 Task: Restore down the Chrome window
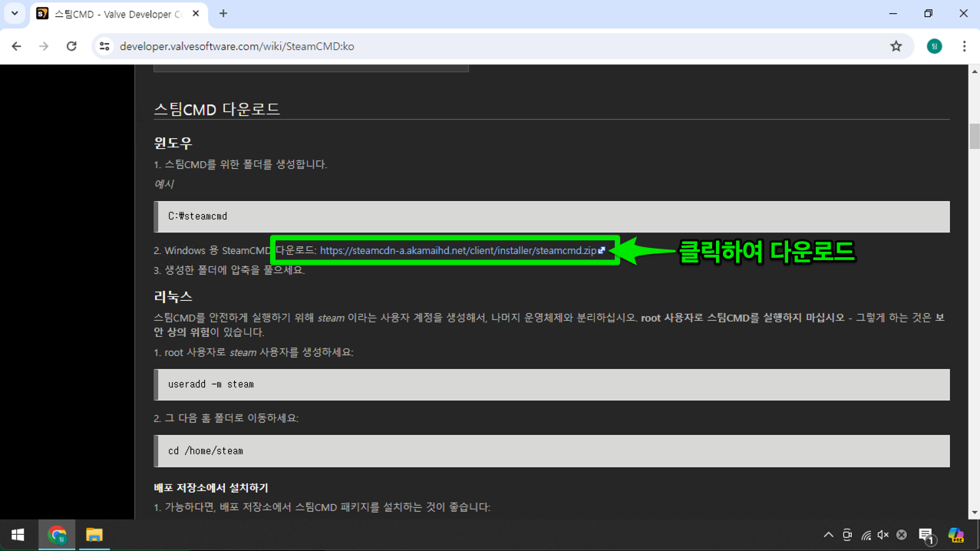(x=928, y=13)
